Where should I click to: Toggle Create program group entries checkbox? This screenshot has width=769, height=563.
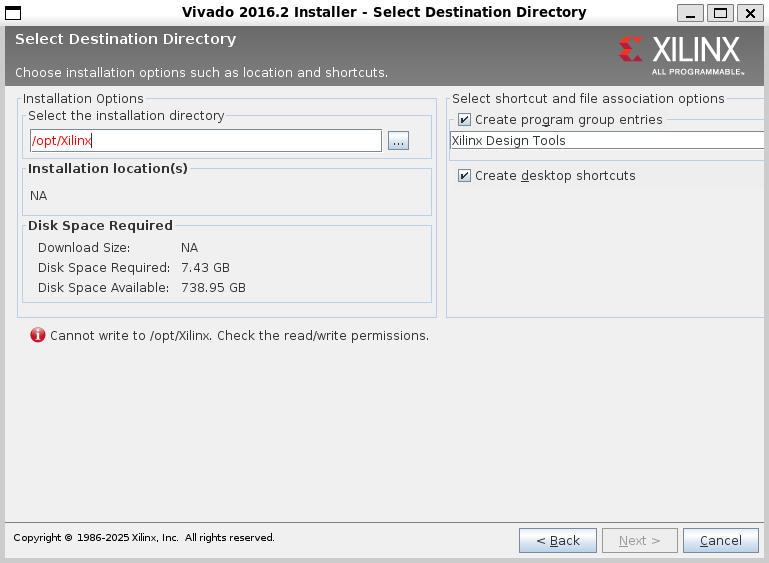465,120
